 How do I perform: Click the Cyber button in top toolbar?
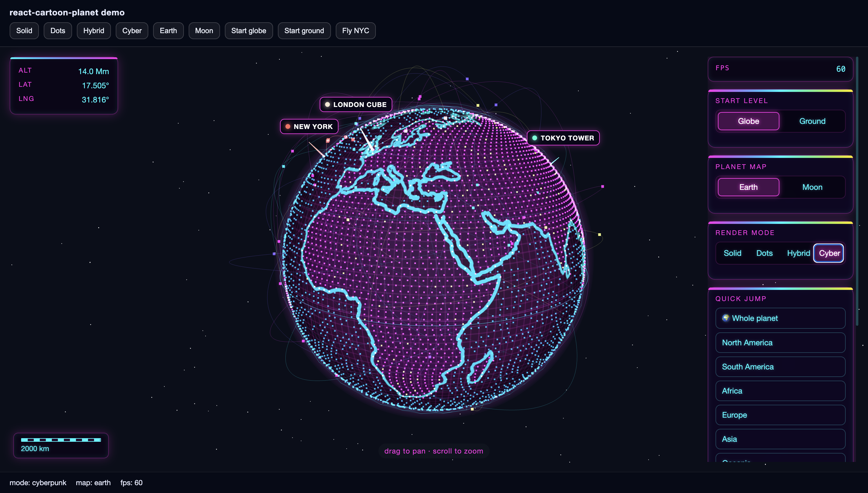[x=132, y=31]
